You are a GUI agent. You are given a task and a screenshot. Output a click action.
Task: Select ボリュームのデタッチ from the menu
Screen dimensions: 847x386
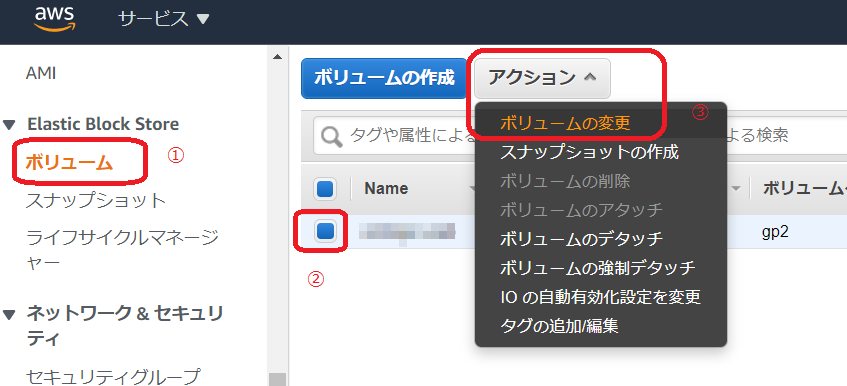pyautogui.click(x=581, y=238)
